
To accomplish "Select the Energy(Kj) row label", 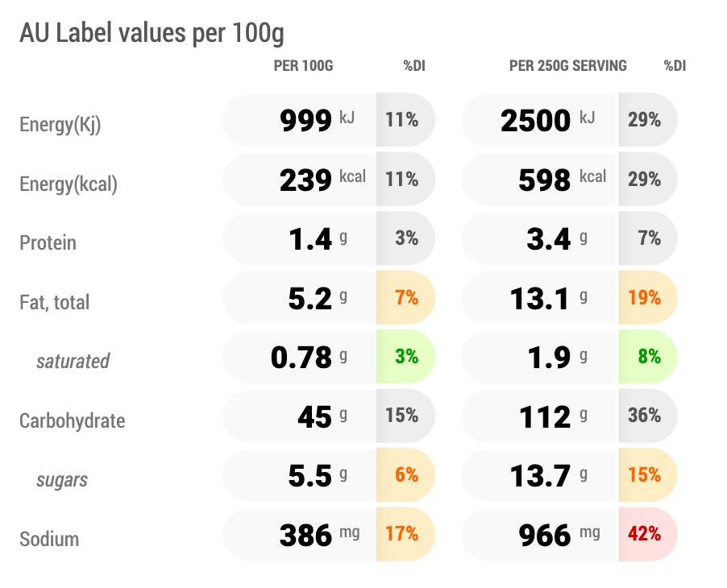I will 60,125.
